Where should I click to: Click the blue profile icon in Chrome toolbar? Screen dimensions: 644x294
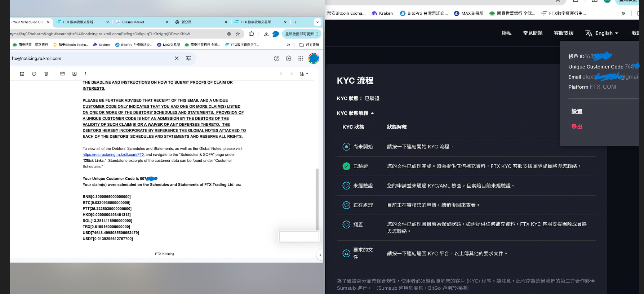(276, 34)
